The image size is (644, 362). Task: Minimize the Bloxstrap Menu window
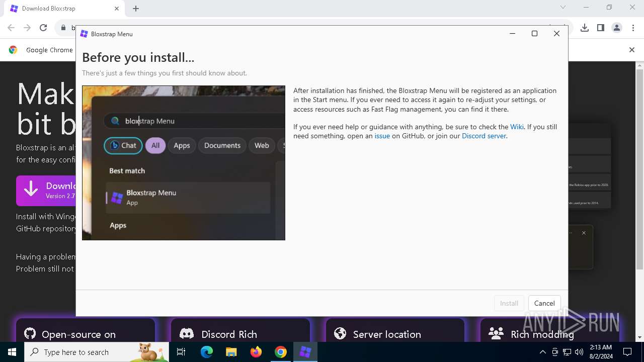[512, 34]
